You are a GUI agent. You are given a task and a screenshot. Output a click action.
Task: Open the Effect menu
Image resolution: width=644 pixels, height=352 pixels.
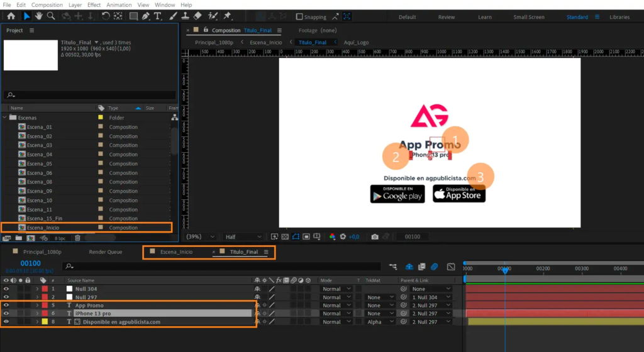(94, 5)
